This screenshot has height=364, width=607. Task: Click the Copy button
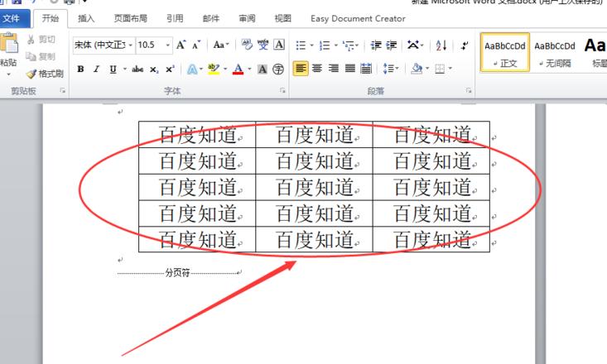[x=41, y=56]
